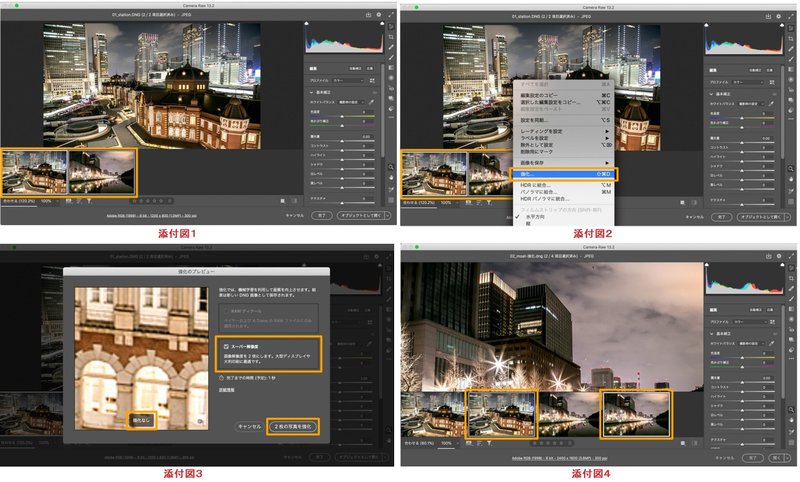Select the moat thumbnail in figure 1 filmstrip
Image resolution: width=800 pixels, height=482 pixels.
click(x=102, y=172)
